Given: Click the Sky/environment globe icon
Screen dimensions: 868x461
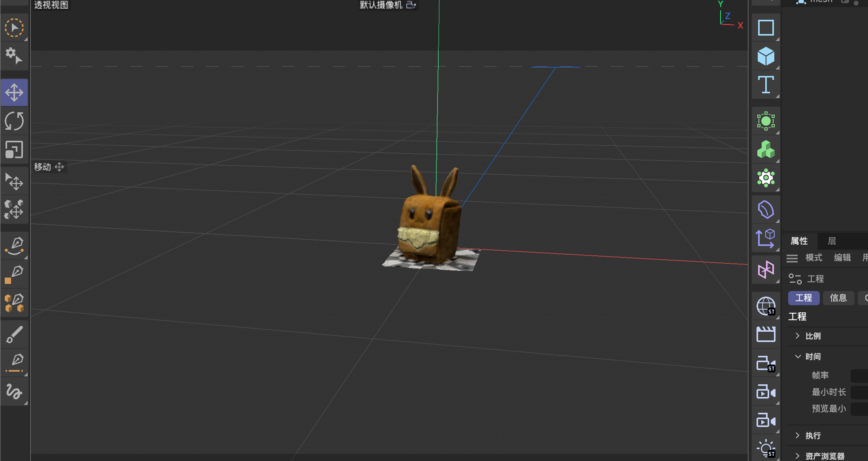Looking at the screenshot, I should (766, 306).
